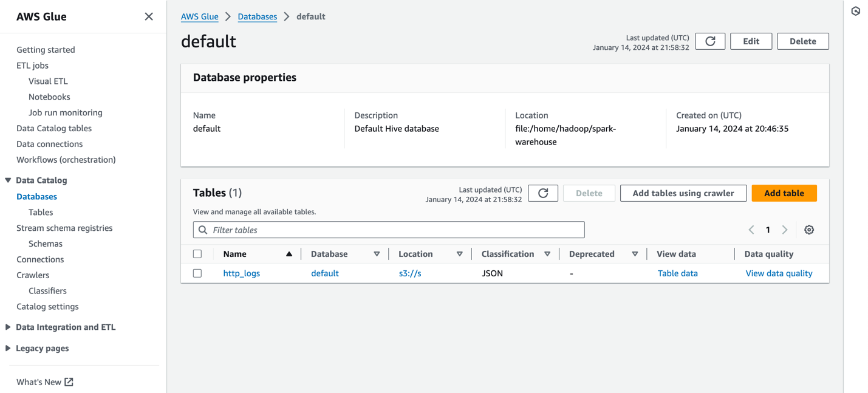Open Schemas in sidebar
The image size is (868, 393).
[x=46, y=244]
